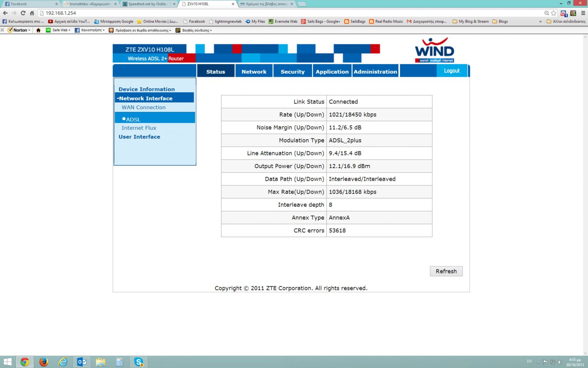588x368 pixels.
Task: Open the zoom indicator in address bar
Action: pos(546,13)
